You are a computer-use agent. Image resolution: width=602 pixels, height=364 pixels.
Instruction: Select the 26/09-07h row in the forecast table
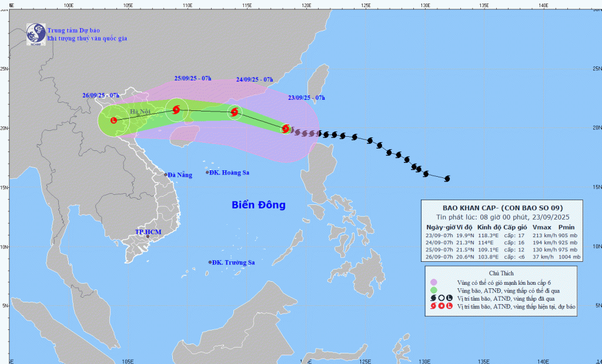(503, 257)
